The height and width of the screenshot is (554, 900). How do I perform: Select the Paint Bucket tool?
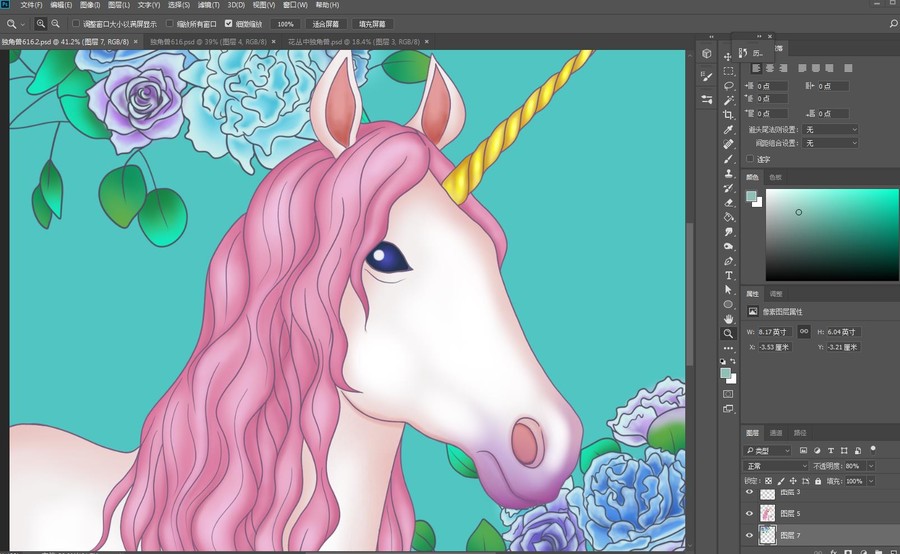[x=728, y=217]
